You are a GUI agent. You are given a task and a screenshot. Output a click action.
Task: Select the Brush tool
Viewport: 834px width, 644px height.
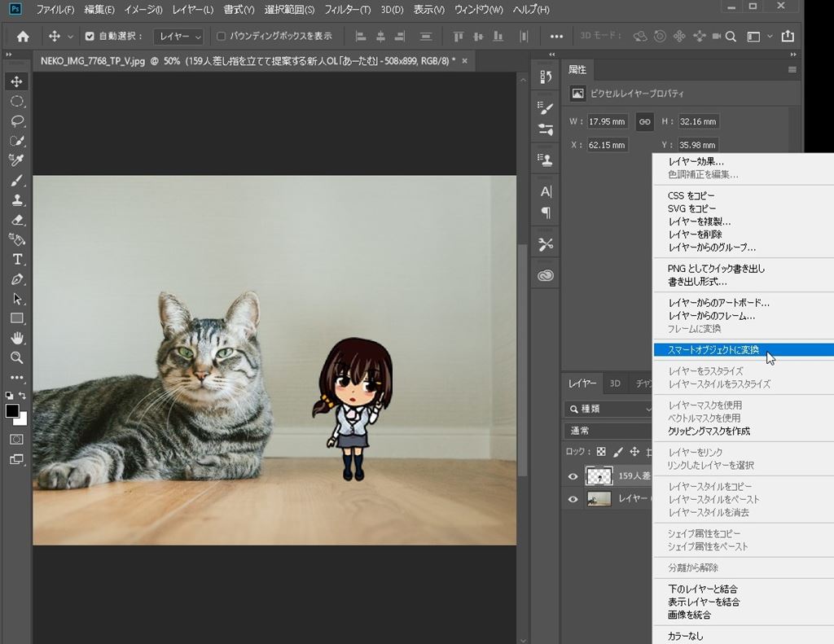(x=17, y=181)
